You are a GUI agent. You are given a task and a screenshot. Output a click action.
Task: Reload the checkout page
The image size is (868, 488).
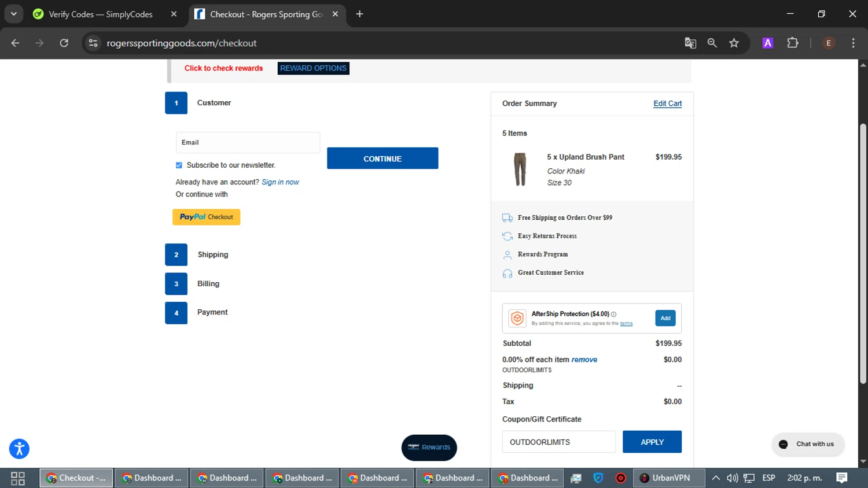click(64, 43)
